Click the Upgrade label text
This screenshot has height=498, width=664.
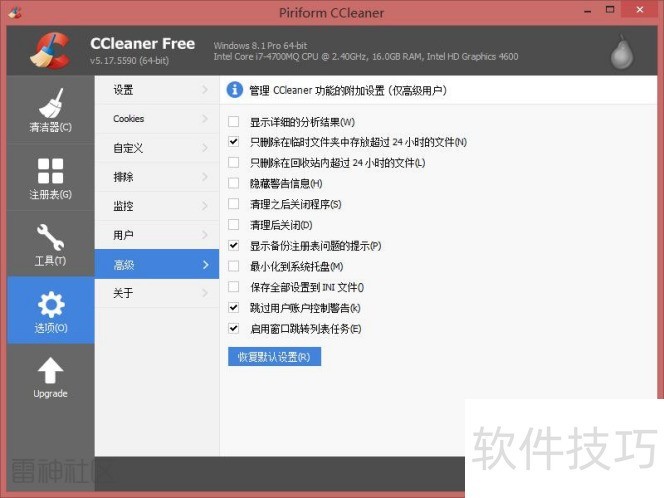pyautogui.click(x=50, y=393)
